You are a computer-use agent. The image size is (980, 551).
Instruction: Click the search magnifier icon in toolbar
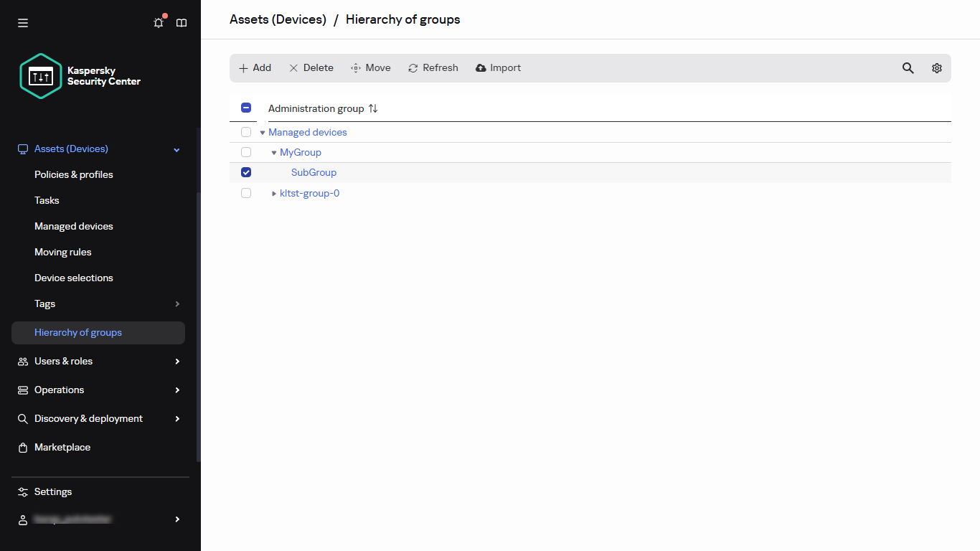[908, 68]
